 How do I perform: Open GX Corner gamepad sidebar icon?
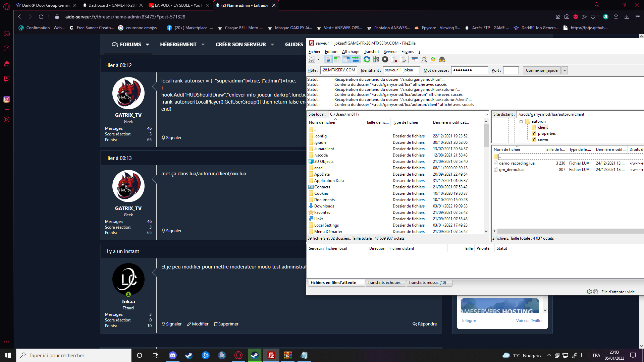(7, 34)
